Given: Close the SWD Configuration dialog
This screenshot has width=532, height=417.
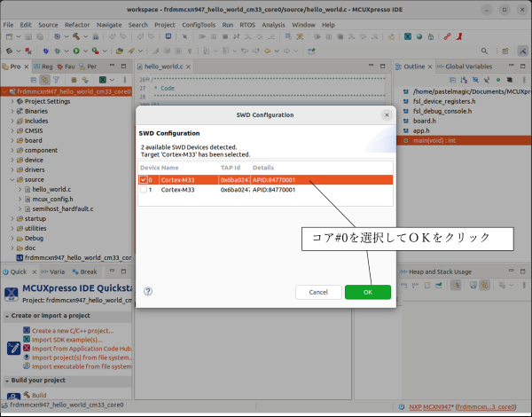Looking at the screenshot, I should 386,115.
